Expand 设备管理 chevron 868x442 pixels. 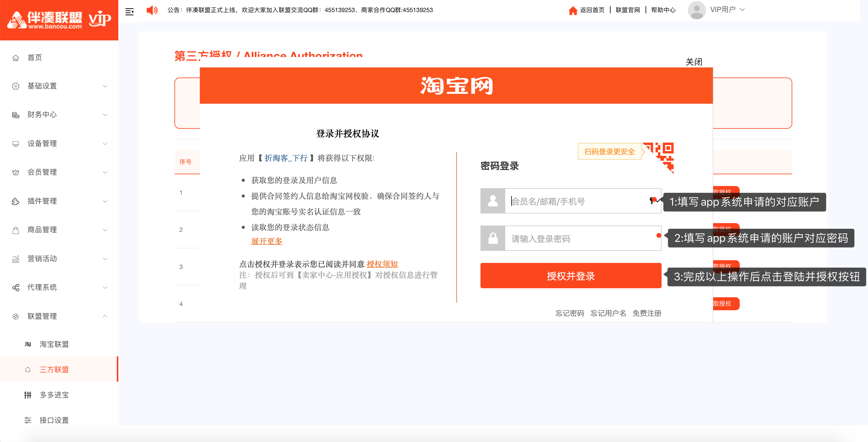[105, 144]
